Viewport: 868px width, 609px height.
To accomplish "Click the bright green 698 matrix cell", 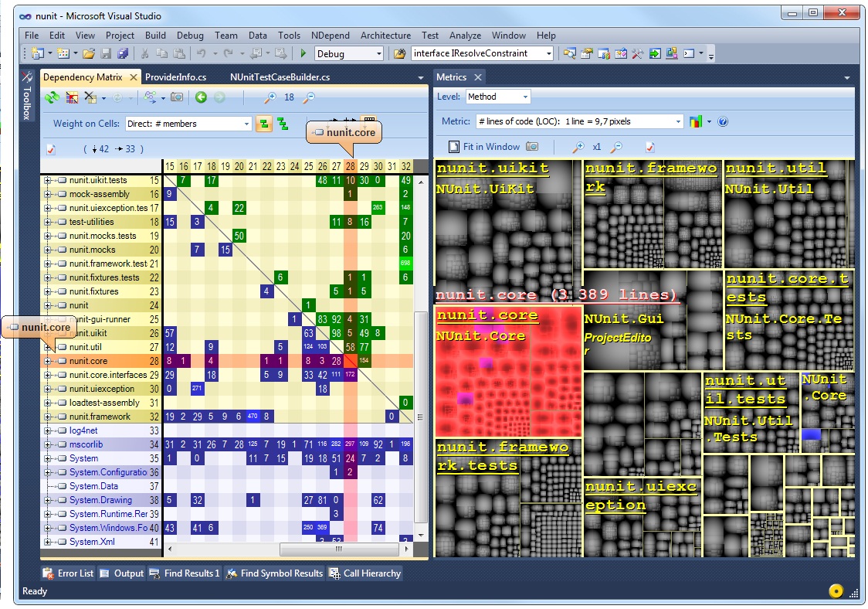I will [405, 264].
